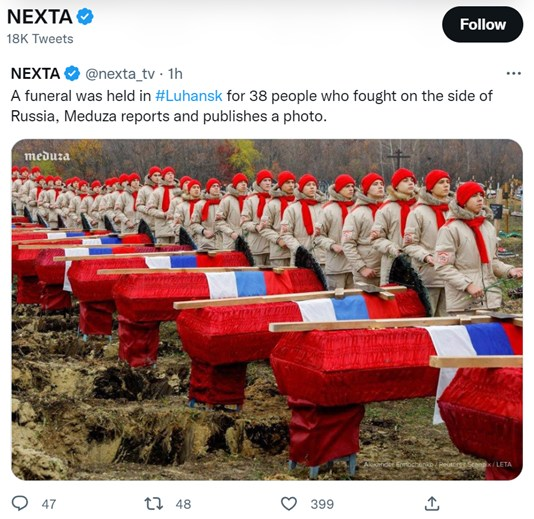Open the share upload icon
The width and height of the screenshot is (534, 519).
point(432,503)
